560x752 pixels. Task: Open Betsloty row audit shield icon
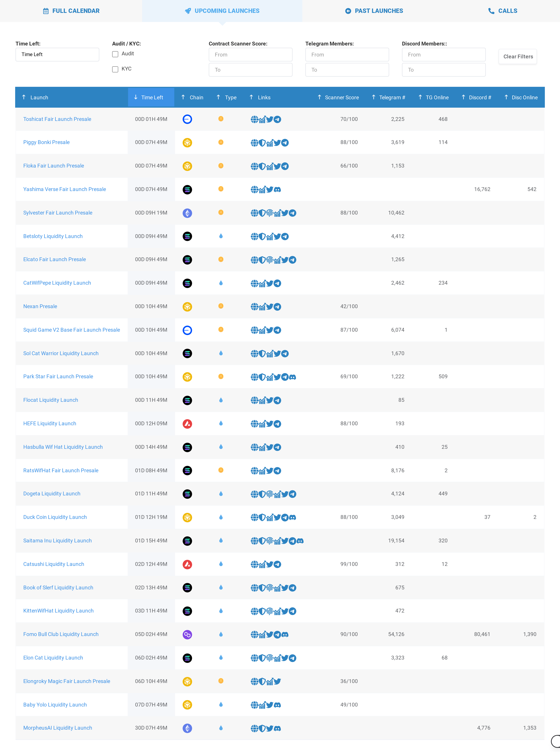(x=262, y=236)
